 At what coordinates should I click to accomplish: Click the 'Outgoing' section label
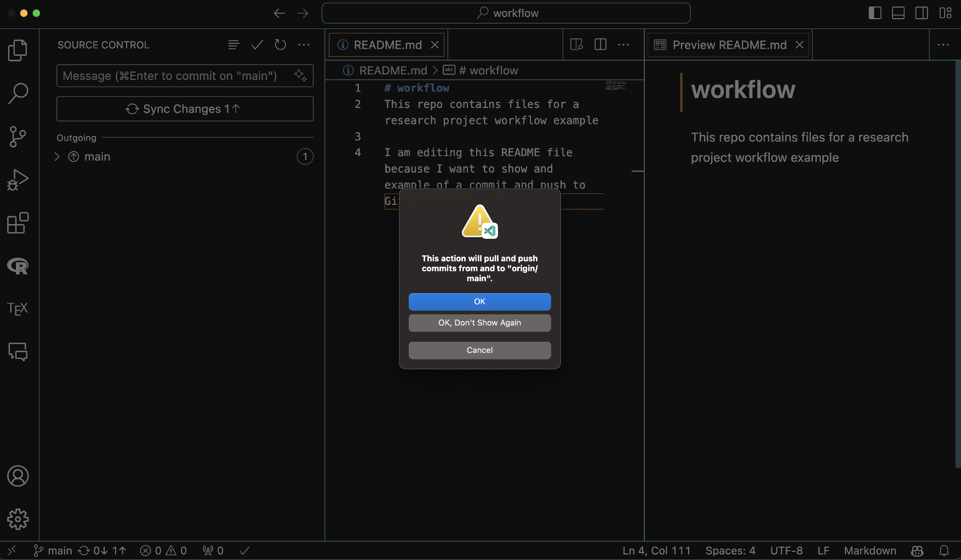pos(77,138)
